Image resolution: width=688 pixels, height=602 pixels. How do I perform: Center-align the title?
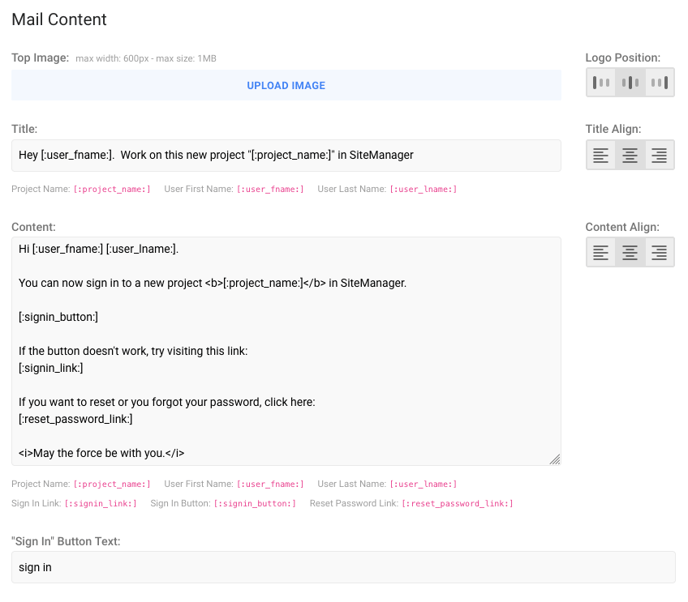[630, 155]
